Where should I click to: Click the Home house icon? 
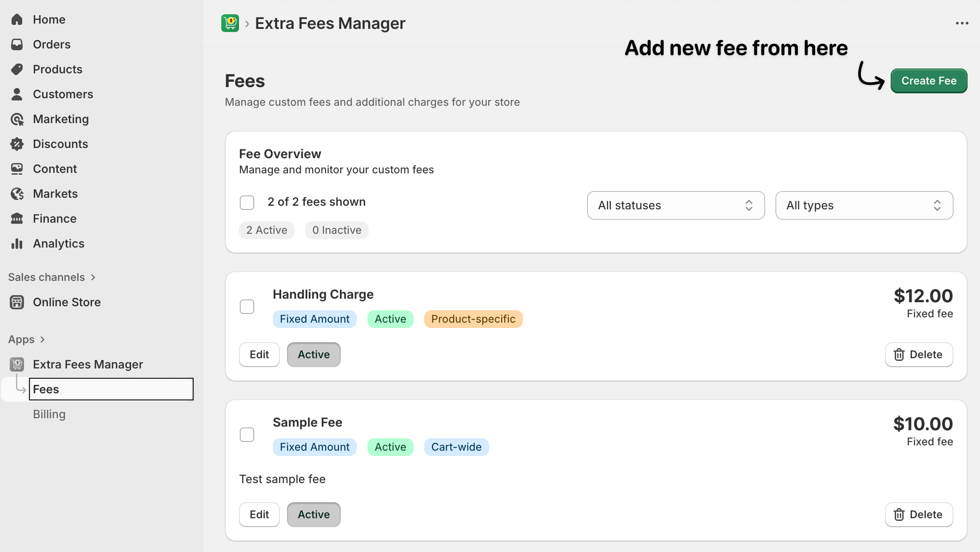coord(17,20)
